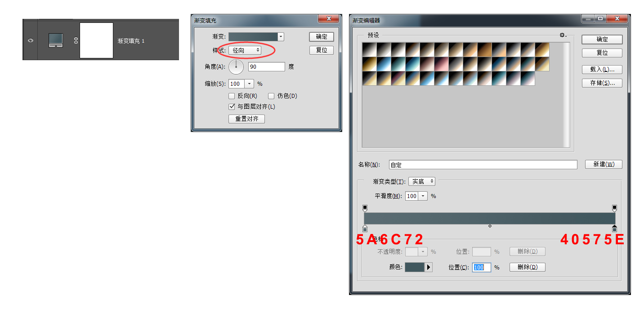Click the enabled 删除(D) button for color stop
This screenshot has width=644, height=335.
pyautogui.click(x=527, y=267)
